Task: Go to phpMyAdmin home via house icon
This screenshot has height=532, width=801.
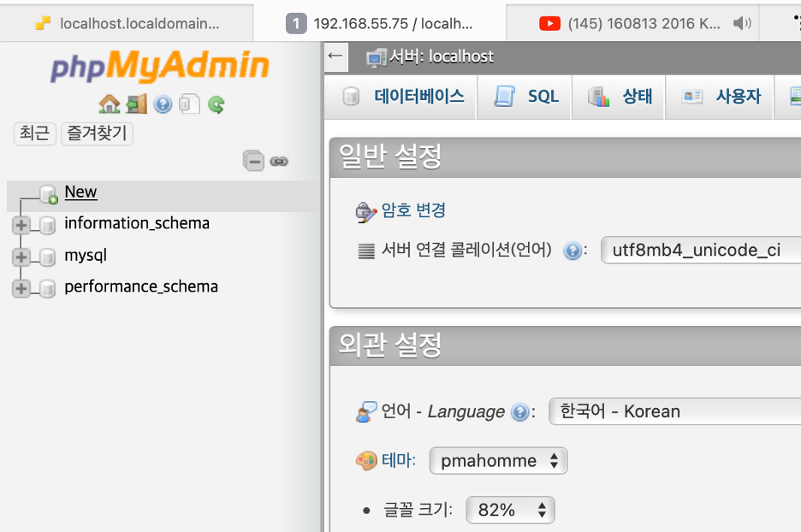Action: [110, 104]
